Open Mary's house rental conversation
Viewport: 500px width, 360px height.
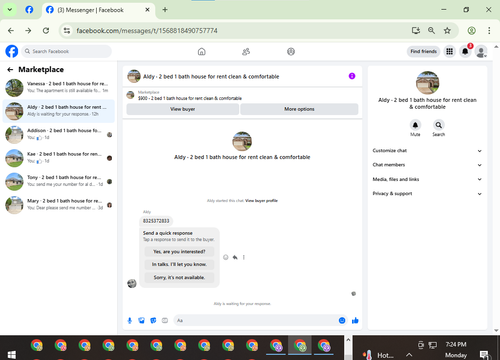[59, 204]
